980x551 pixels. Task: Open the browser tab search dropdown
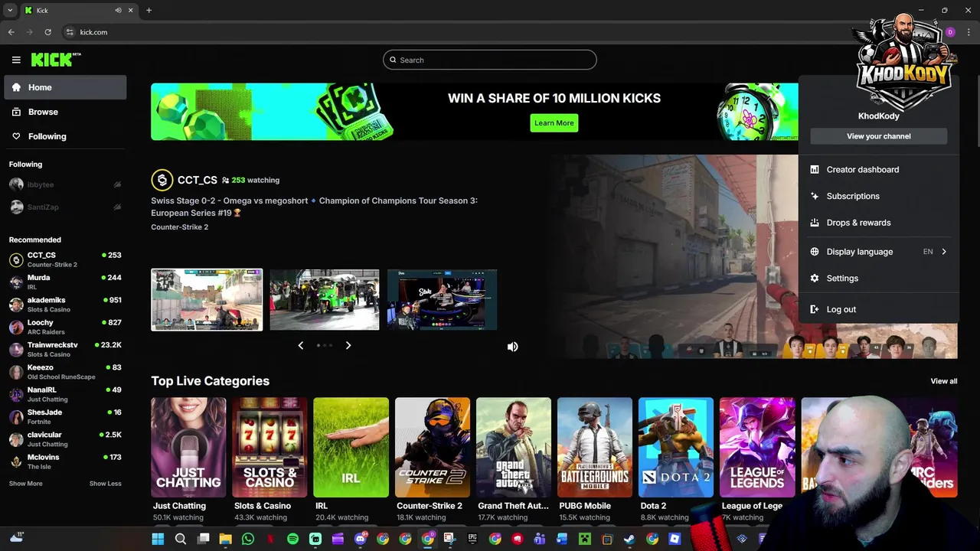(x=10, y=10)
